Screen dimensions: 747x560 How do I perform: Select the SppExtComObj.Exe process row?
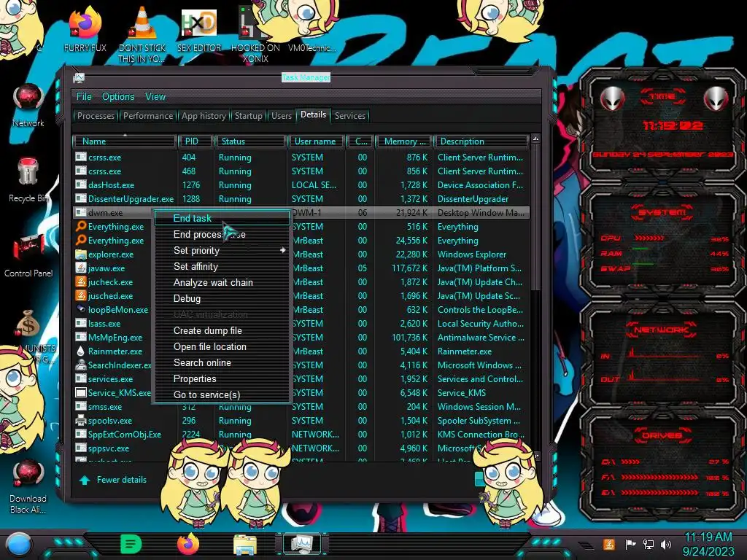click(301, 435)
